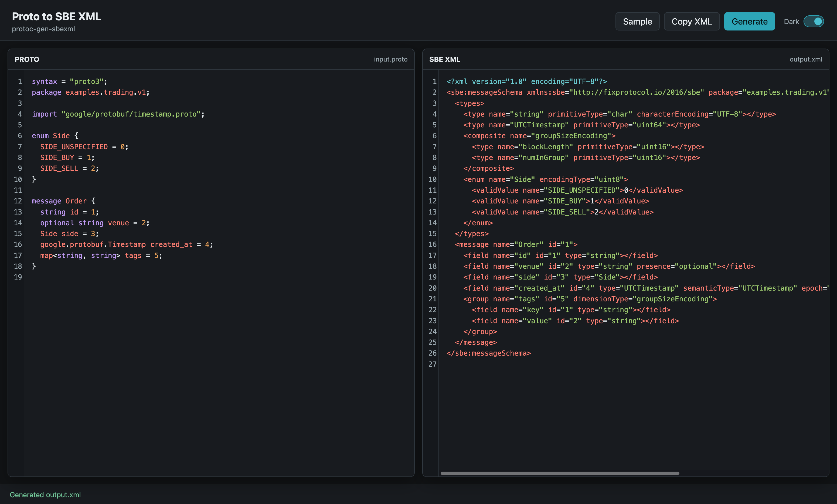
Task: Click the 'Generated output.xml' status message
Action: (x=45, y=495)
